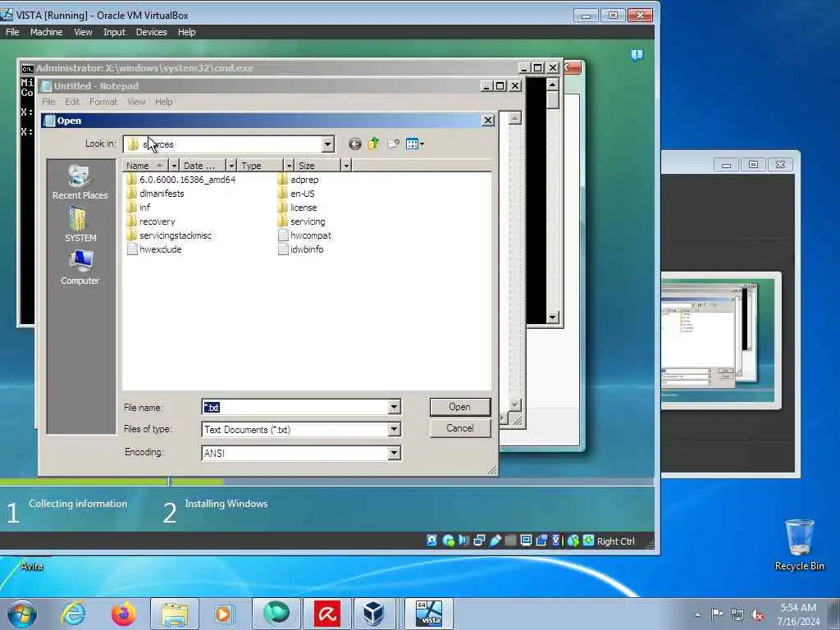The image size is (840, 630).
Task: Create a new folder in the Open dialog
Action: pos(393,144)
